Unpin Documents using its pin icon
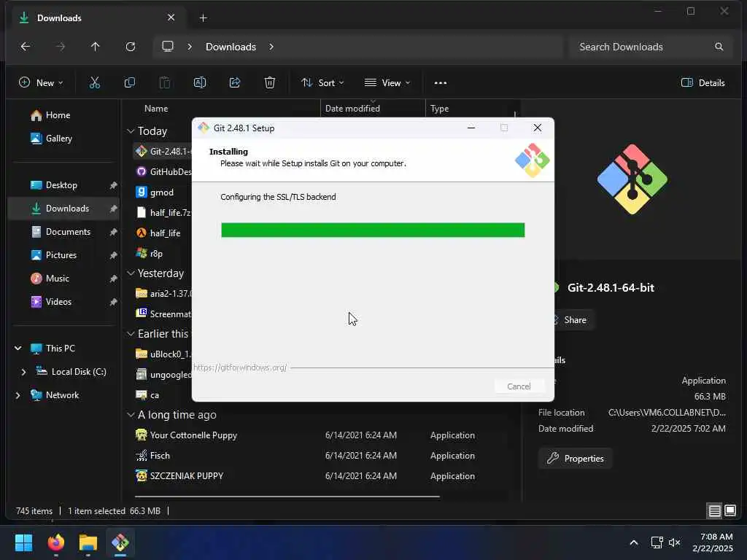This screenshot has width=747, height=560. tap(113, 232)
